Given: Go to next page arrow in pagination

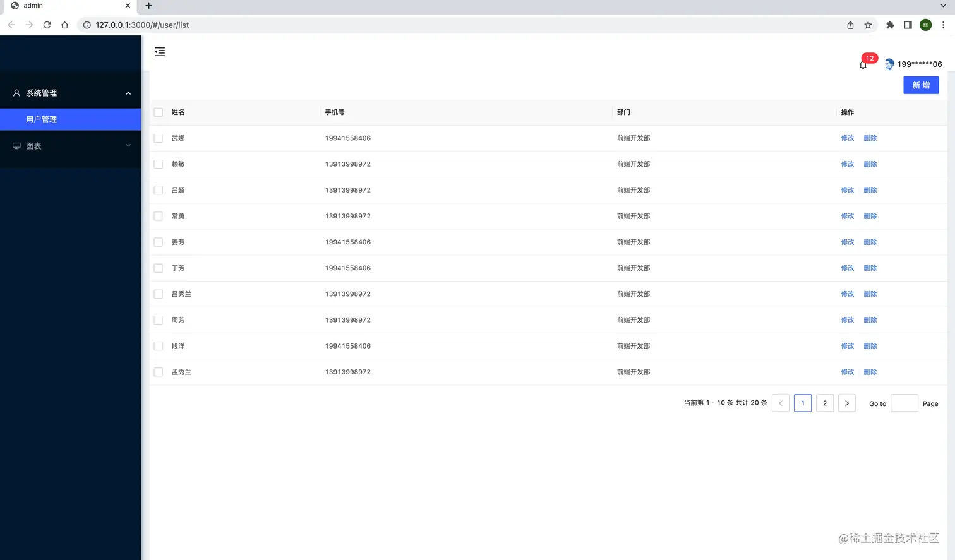Looking at the screenshot, I should [847, 403].
